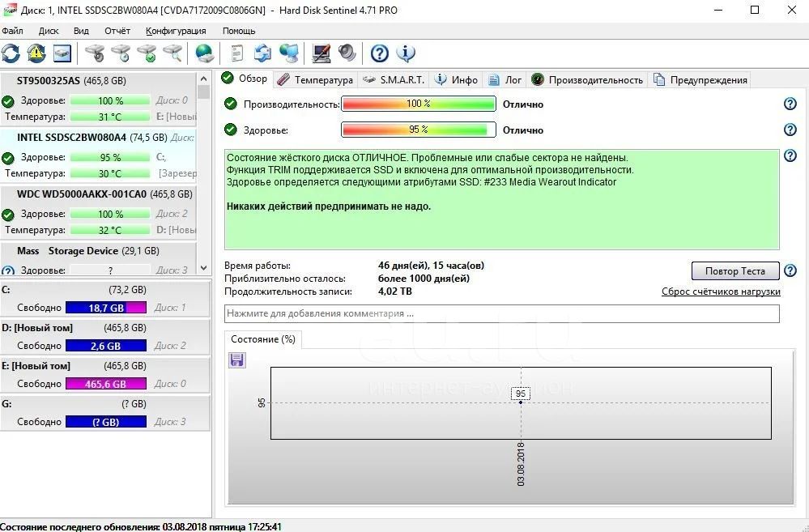Switch to the Лог tab
Screen dimensions: 809x532
click(505, 80)
